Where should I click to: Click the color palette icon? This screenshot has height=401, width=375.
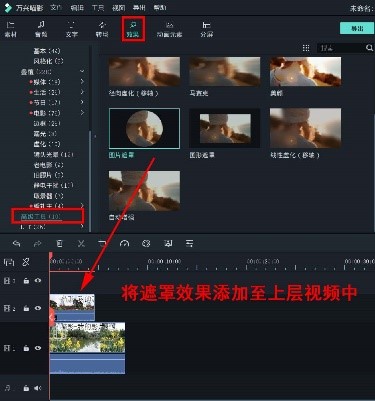click(146, 244)
